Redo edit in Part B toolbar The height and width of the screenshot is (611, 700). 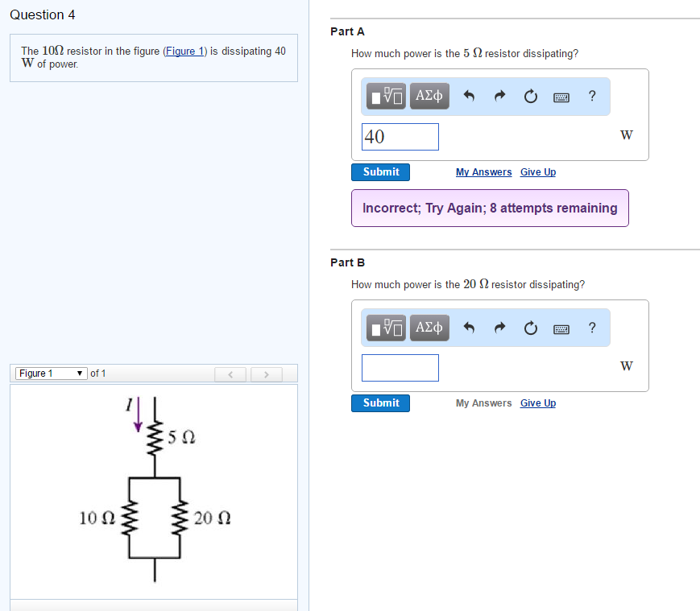[499, 328]
